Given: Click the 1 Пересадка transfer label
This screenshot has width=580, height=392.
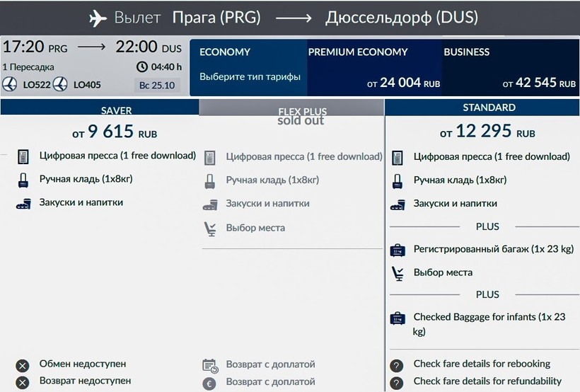Looking at the screenshot, I should (x=28, y=67).
